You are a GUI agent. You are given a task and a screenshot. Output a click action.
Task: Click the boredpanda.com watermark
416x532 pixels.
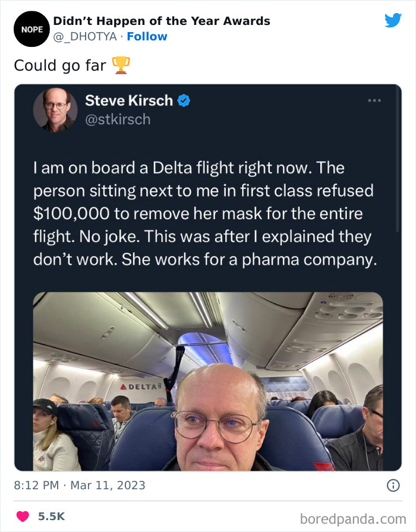tap(352, 518)
